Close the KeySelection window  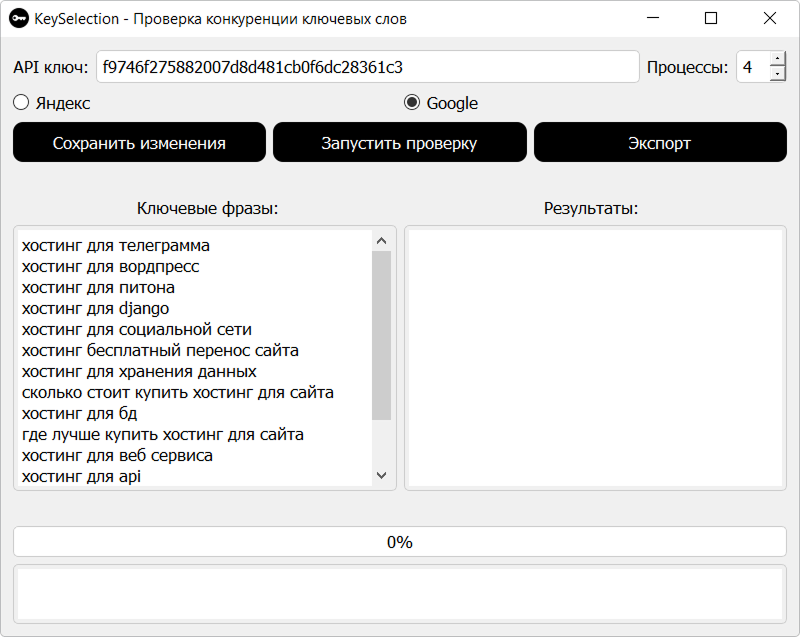click(x=769, y=18)
